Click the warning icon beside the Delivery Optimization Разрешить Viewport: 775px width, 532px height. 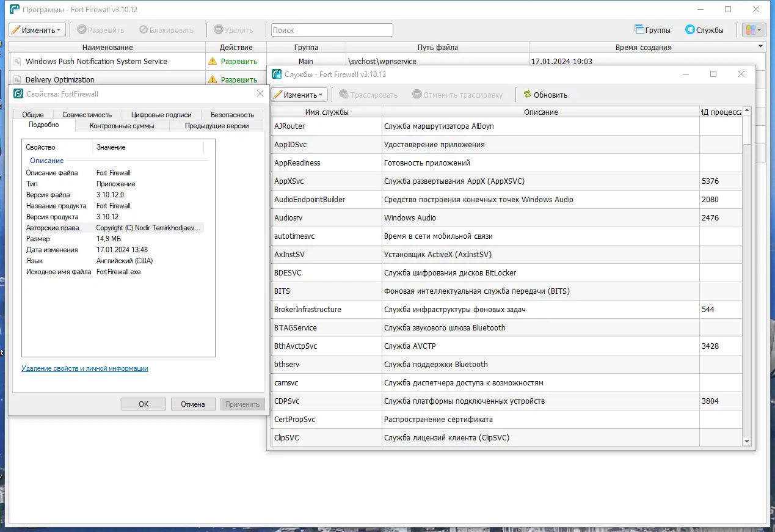coord(213,79)
